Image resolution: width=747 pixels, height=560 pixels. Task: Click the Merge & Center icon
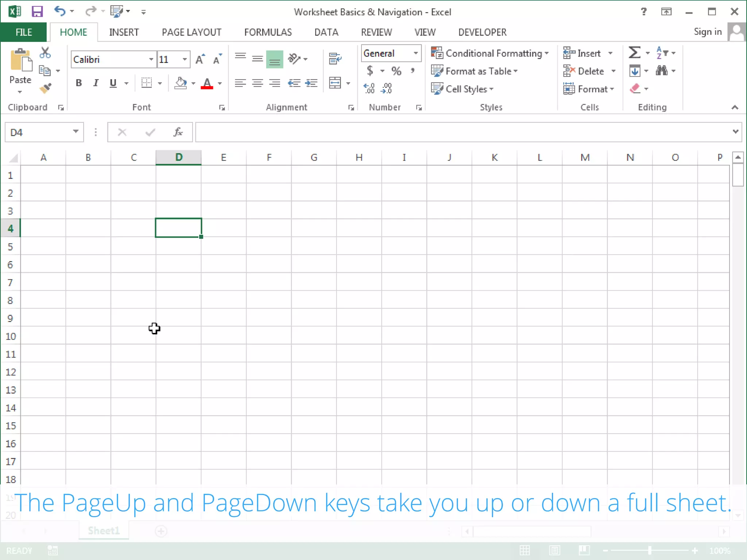(x=335, y=83)
